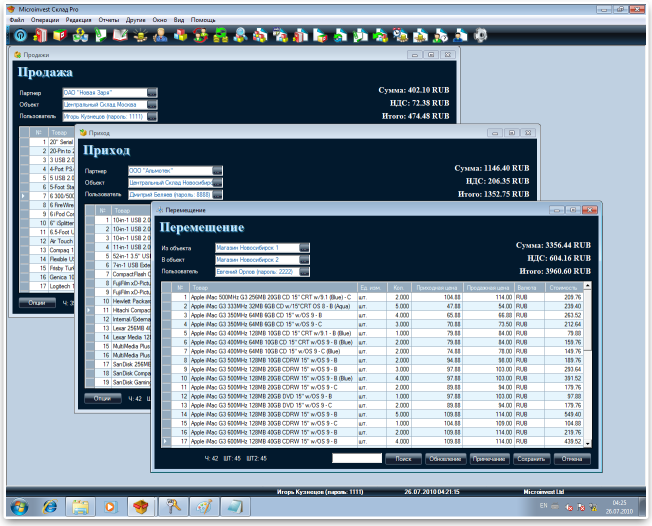Open the Редакция menu
This screenshot has width=652, height=526.
(79, 20)
